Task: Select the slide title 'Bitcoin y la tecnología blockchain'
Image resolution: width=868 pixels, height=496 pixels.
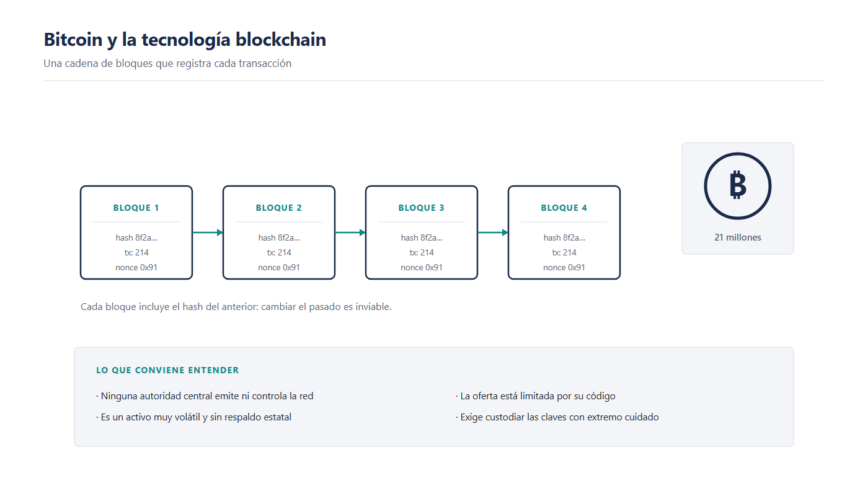Action: point(185,40)
